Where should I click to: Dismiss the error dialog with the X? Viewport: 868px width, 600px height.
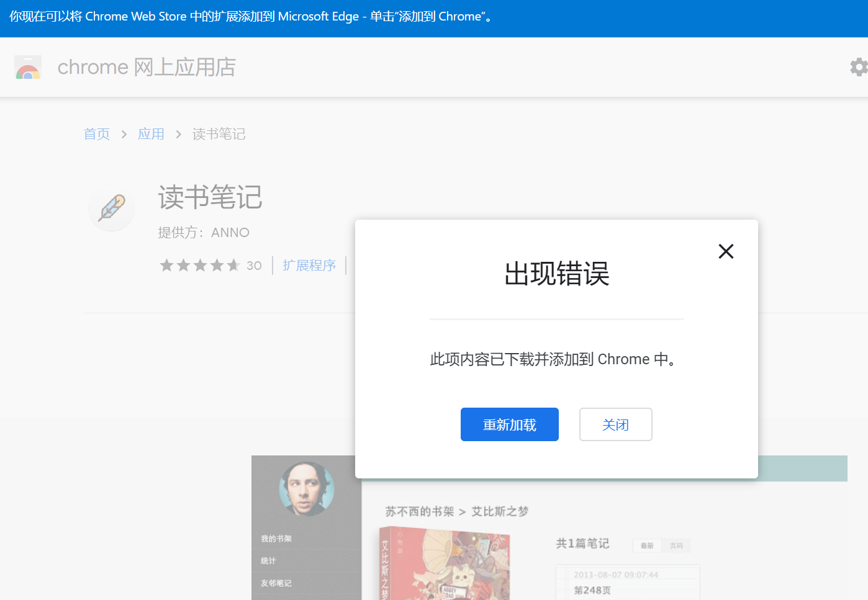(x=726, y=251)
